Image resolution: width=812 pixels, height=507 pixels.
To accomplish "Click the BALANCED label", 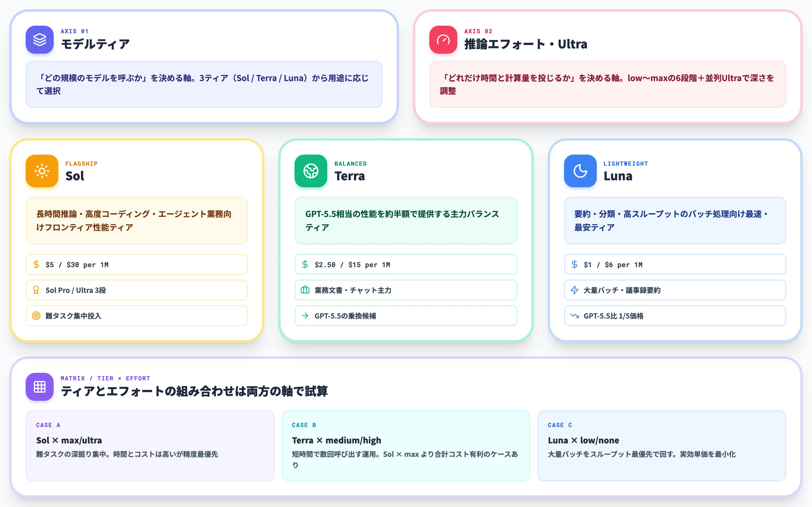I will tap(350, 164).
